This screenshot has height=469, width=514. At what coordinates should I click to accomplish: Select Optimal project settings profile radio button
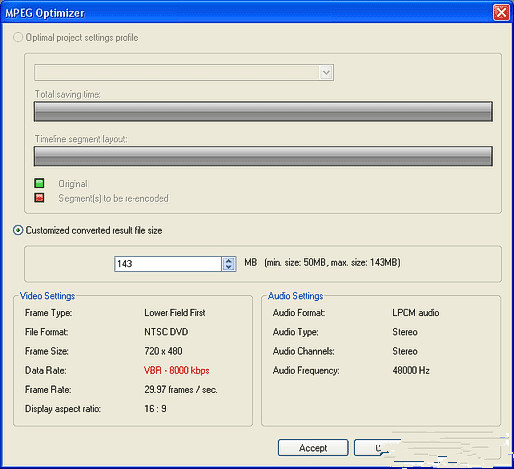click(x=18, y=37)
